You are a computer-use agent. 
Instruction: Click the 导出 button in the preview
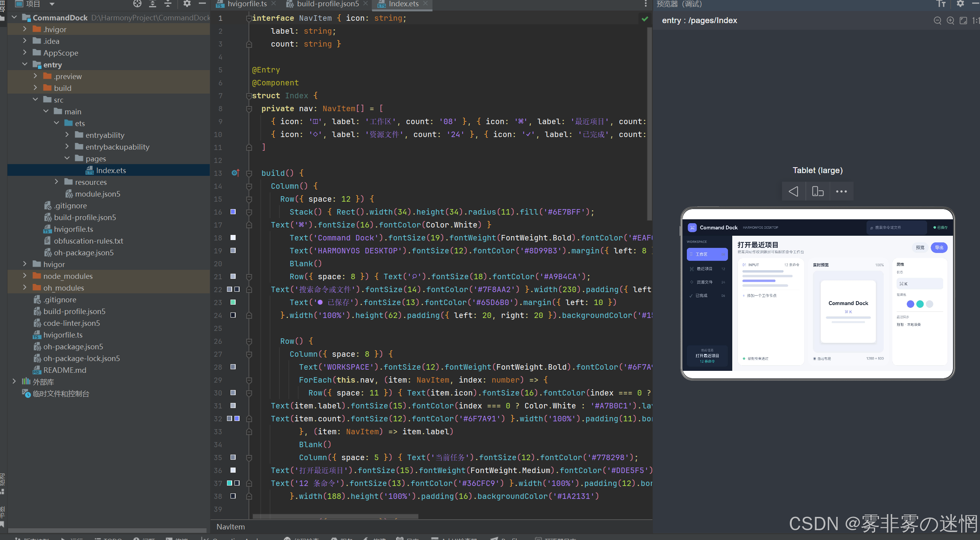(939, 247)
